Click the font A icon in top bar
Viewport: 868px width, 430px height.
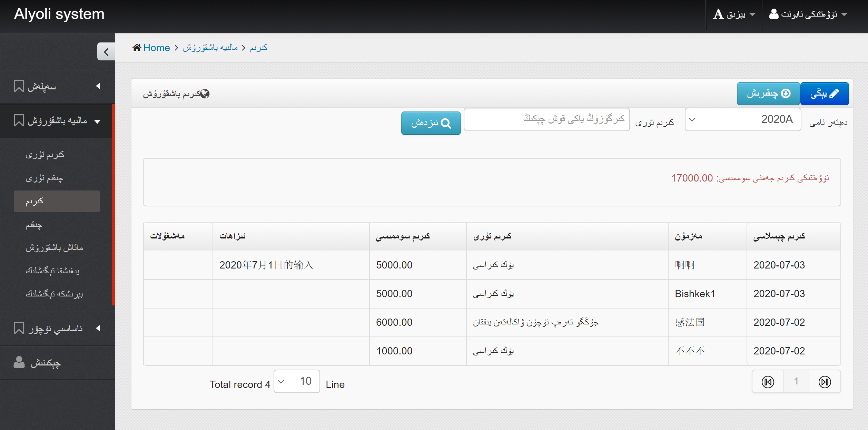(718, 14)
